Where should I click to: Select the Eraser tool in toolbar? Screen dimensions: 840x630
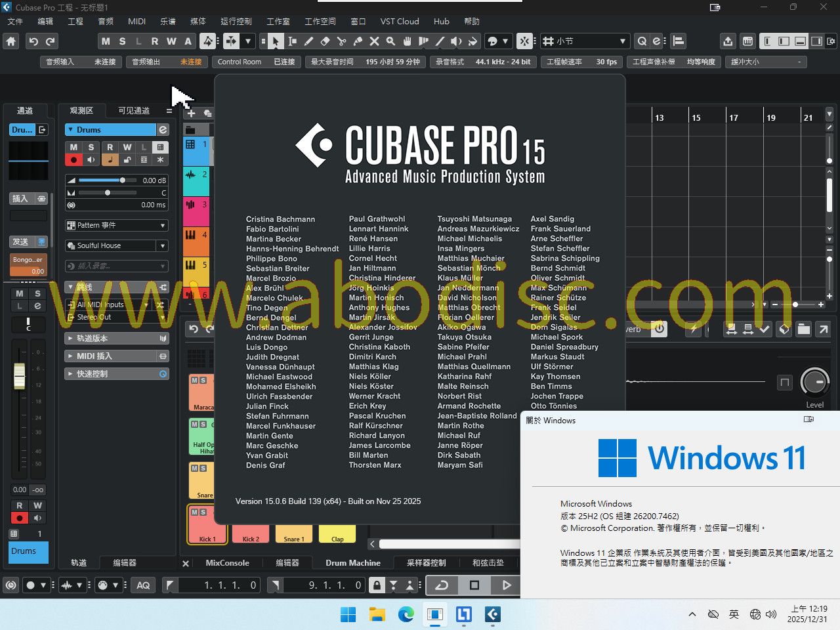point(325,41)
